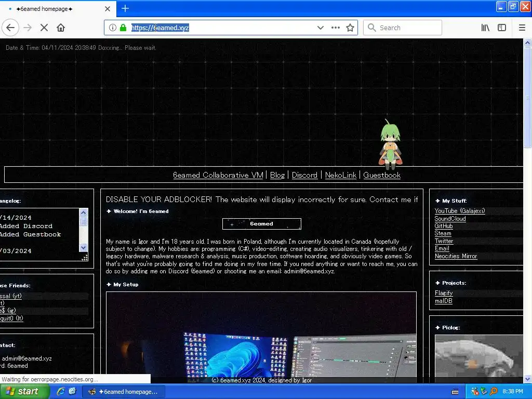Close the 6eamed homepage tab
This screenshot has width=532, height=399.
click(x=108, y=9)
